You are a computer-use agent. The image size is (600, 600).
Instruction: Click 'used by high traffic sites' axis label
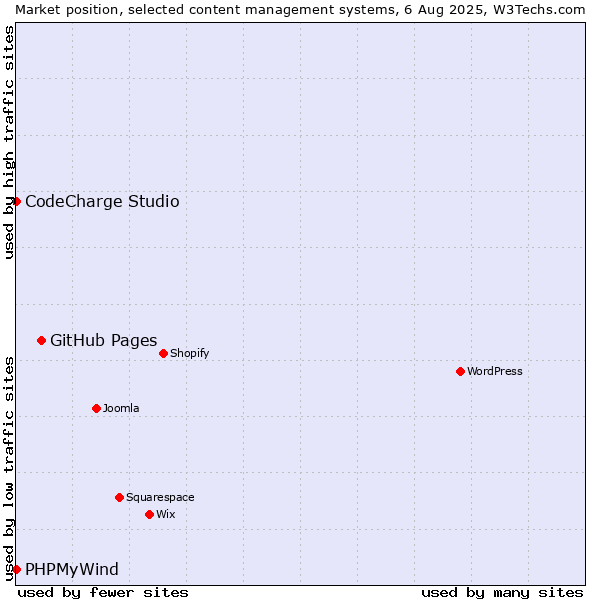[x=9, y=142]
